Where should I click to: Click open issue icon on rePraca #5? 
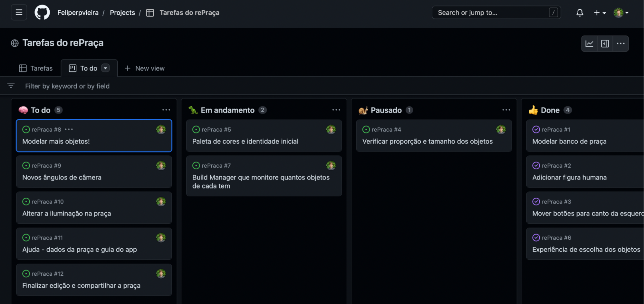(x=196, y=129)
